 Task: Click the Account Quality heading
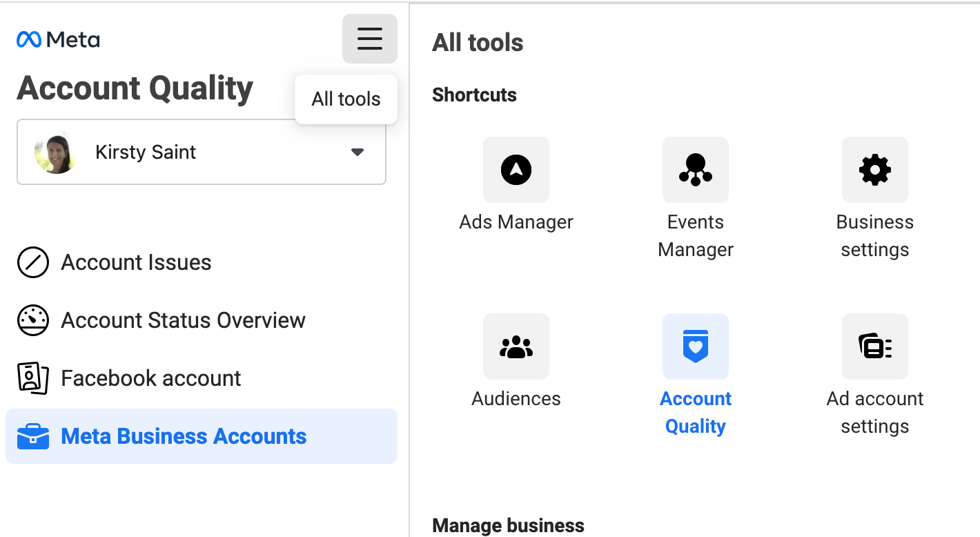coord(135,88)
